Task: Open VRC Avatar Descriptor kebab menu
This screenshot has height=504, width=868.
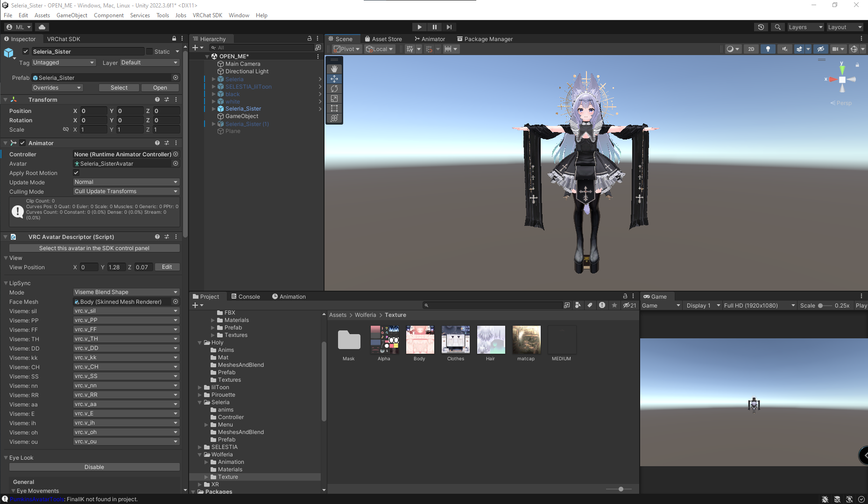Action: tap(176, 237)
